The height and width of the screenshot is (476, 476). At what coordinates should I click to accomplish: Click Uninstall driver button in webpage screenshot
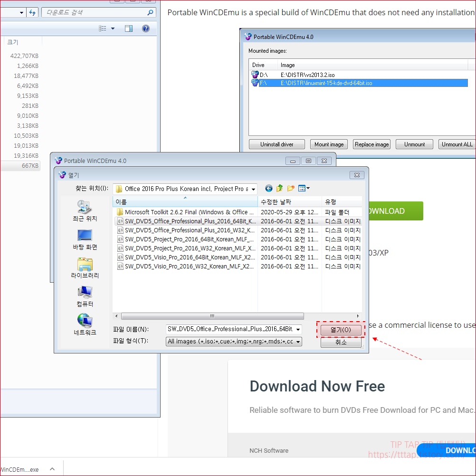(x=276, y=144)
